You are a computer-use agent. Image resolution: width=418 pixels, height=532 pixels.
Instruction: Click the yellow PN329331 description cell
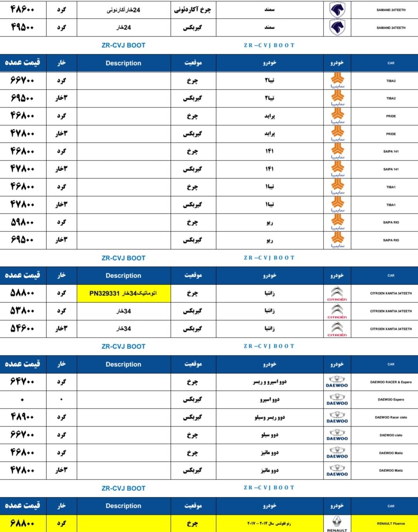pyautogui.click(x=124, y=293)
